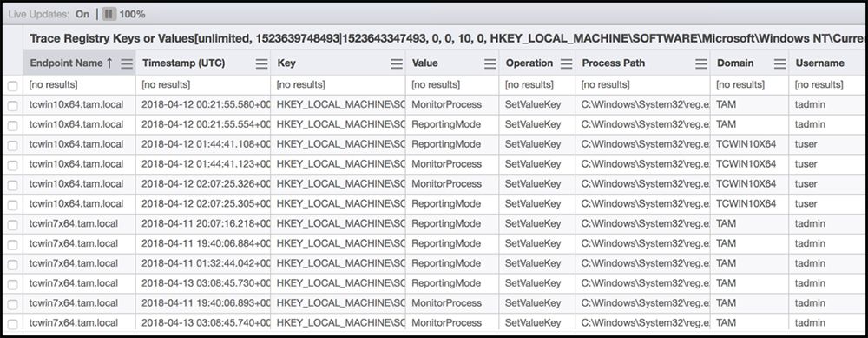The width and height of the screenshot is (868, 338).
Task: Click ReportingMode value in 00:21:55.554 row
Action: 446,124
